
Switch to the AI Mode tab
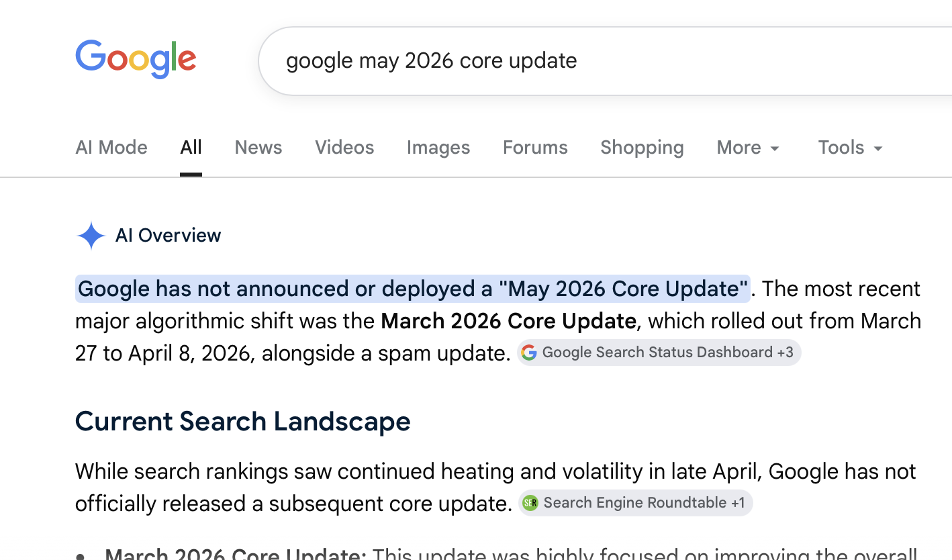point(111,148)
